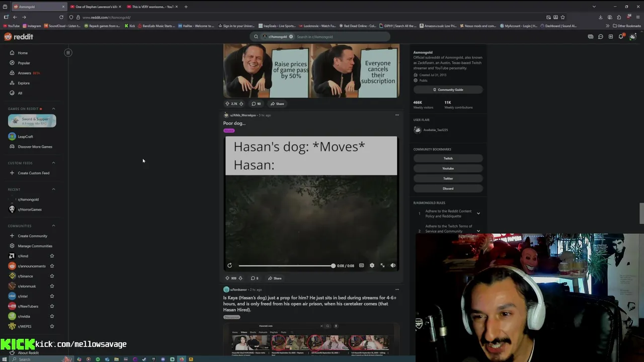Open the notifications bell
644x362 pixels.
pyautogui.click(x=621, y=37)
